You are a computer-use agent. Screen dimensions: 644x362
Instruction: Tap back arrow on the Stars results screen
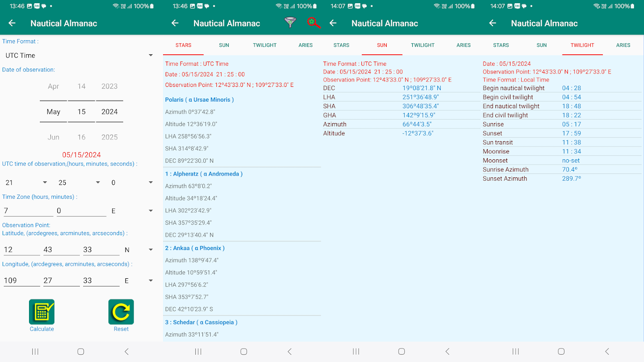(x=175, y=23)
